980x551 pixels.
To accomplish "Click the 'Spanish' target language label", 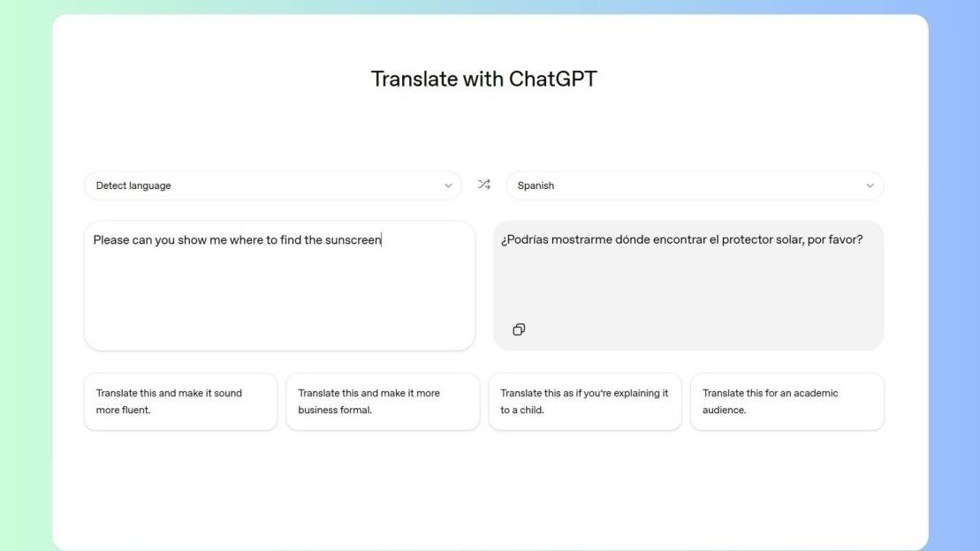I will [x=536, y=185].
